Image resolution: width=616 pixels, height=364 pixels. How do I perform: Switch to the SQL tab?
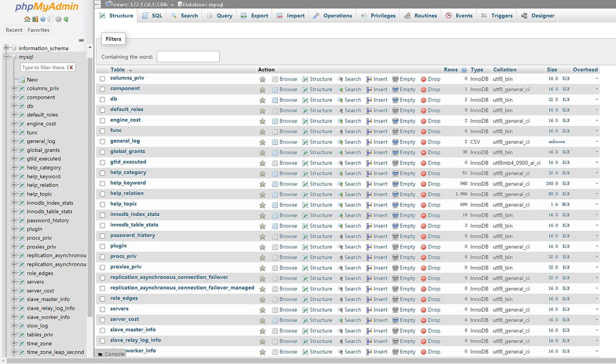tap(152, 16)
